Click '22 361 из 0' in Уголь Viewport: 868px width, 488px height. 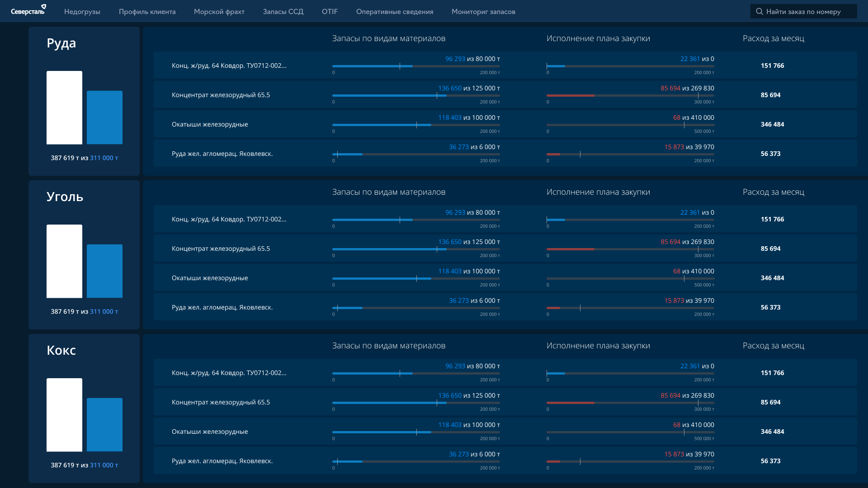pos(698,213)
